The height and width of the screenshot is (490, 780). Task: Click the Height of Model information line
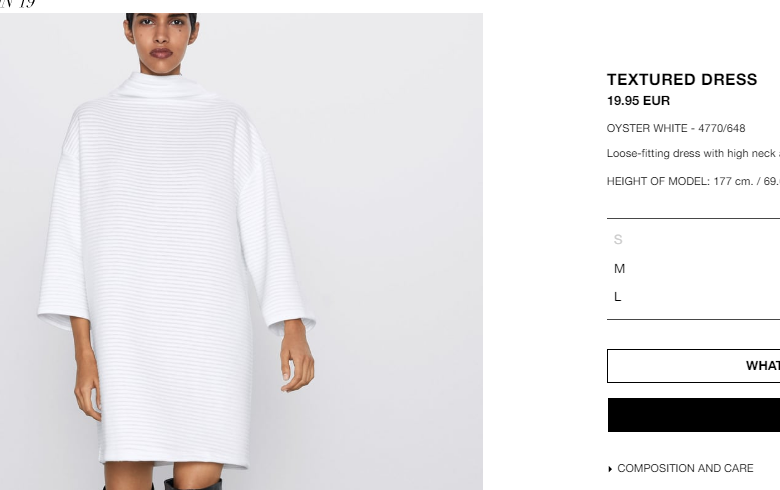pos(693,182)
